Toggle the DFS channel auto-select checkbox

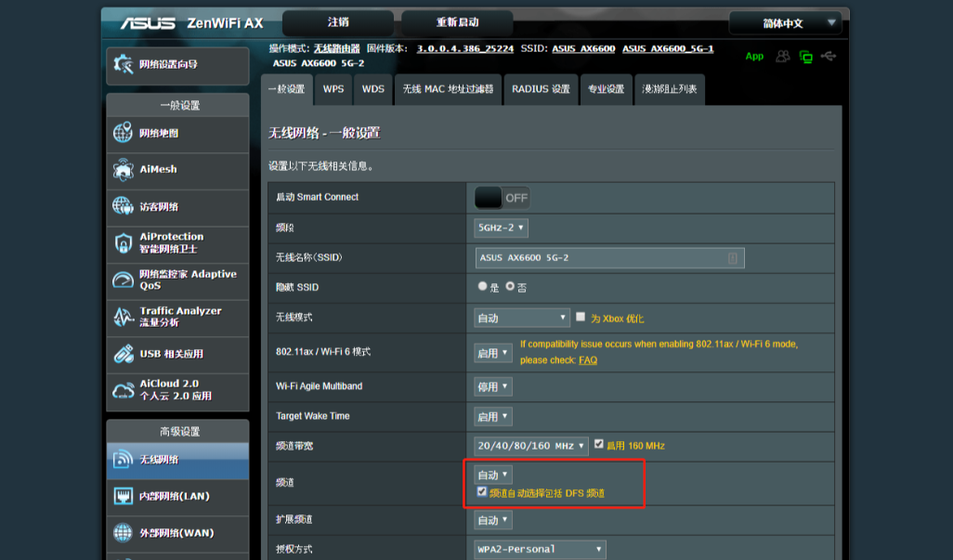[482, 492]
